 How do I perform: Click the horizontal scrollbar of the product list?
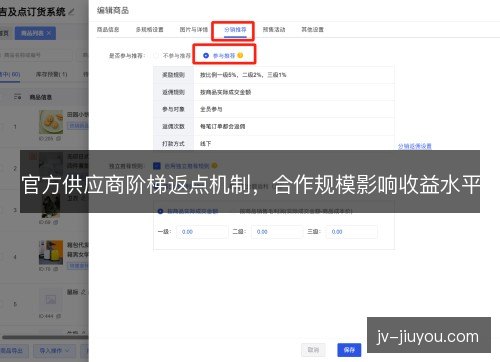tap(45, 337)
